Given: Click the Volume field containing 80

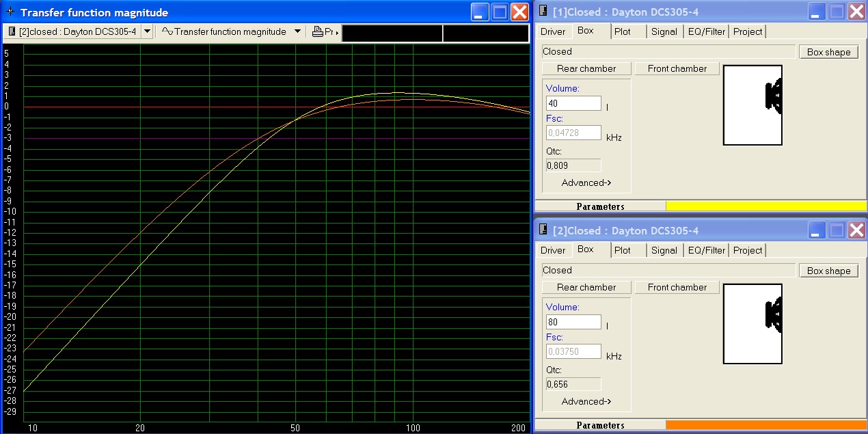Looking at the screenshot, I should 573,322.
